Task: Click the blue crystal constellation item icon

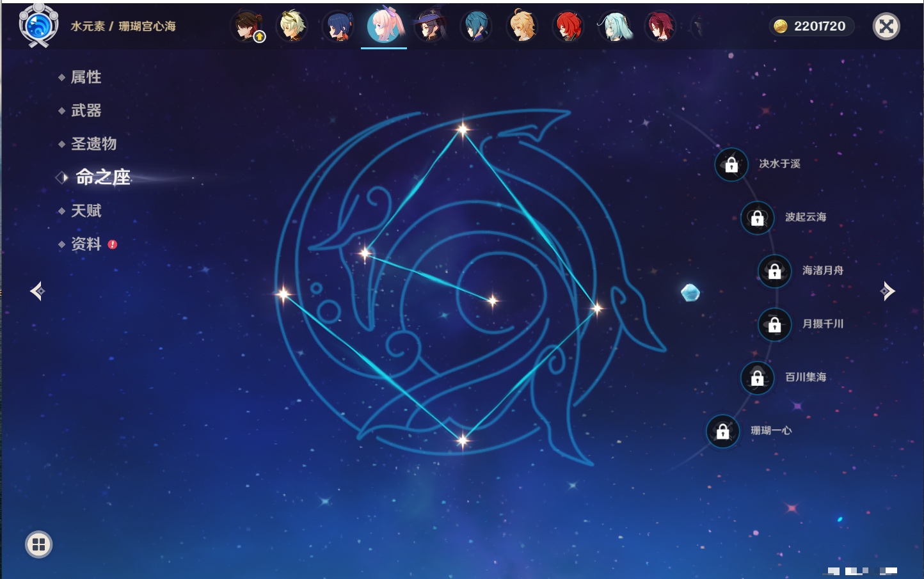Action: coord(690,293)
